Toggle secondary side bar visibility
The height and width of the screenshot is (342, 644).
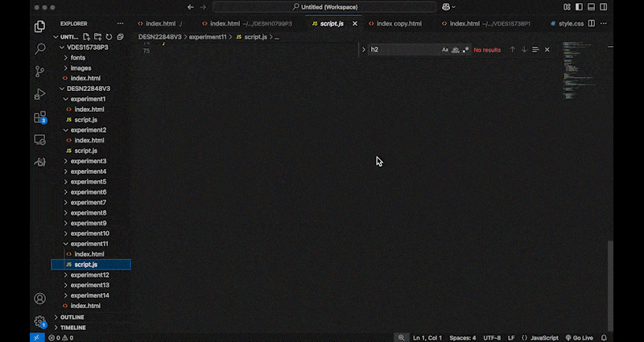(603, 7)
